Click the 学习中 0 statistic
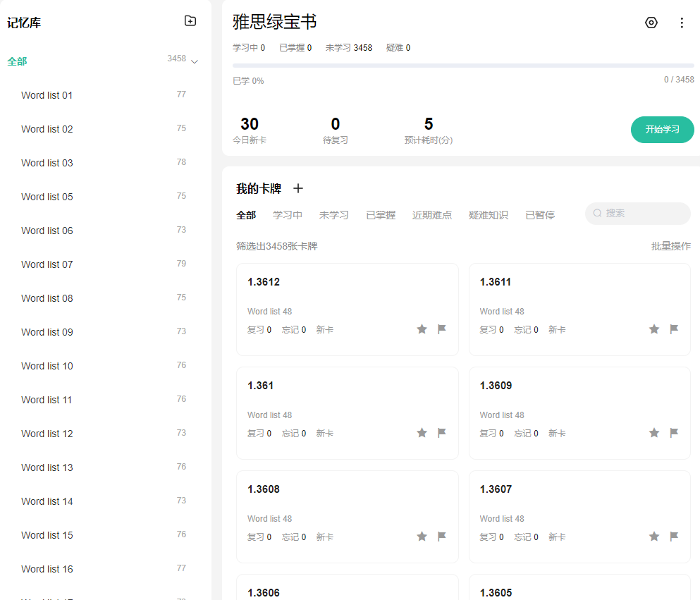 [249, 48]
